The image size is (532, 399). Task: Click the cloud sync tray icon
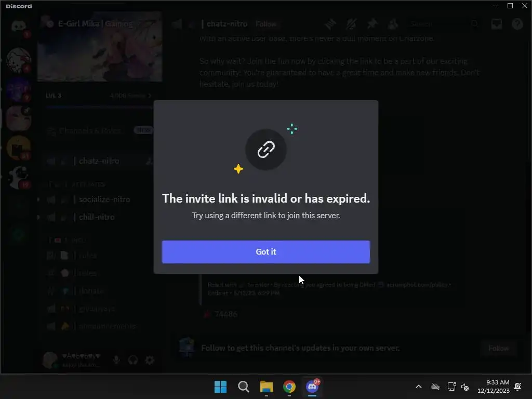click(435, 387)
